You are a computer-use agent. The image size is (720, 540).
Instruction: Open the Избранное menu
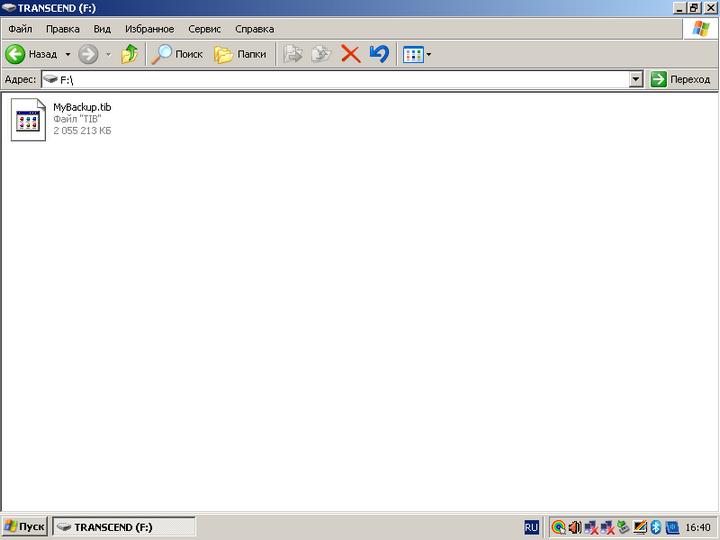[x=149, y=29]
